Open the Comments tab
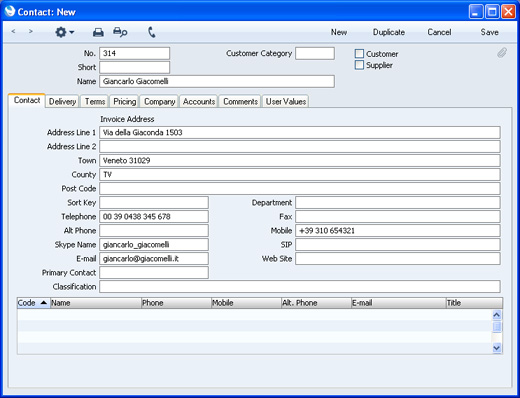This screenshot has width=520, height=398. [240, 101]
